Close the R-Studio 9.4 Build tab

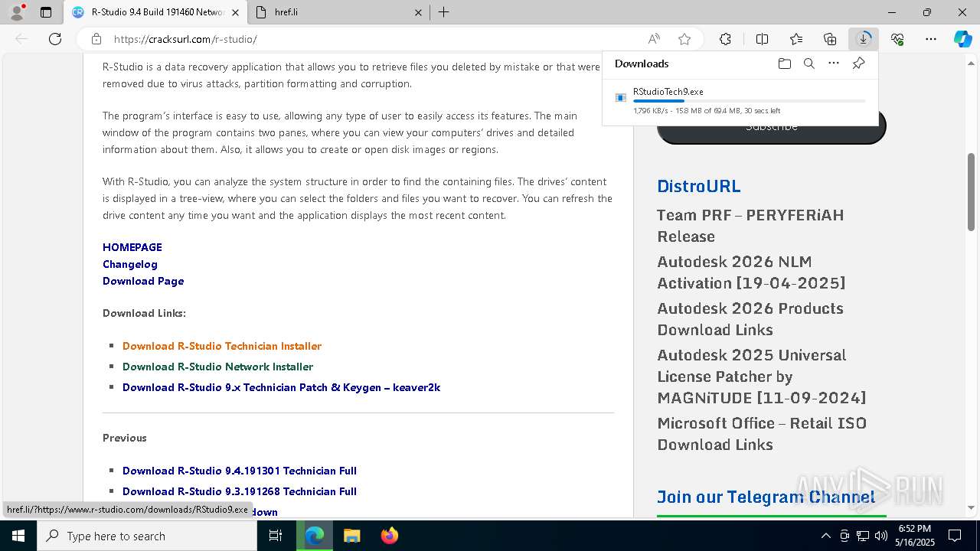pyautogui.click(x=236, y=12)
